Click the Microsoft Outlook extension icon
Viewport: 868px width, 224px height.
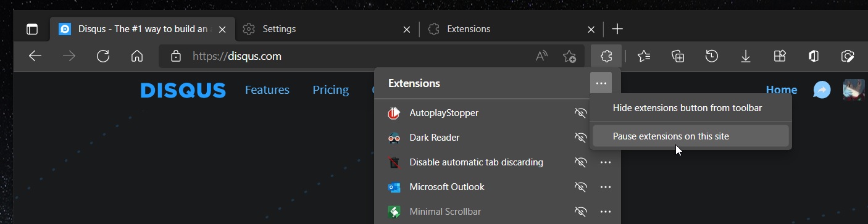394,187
